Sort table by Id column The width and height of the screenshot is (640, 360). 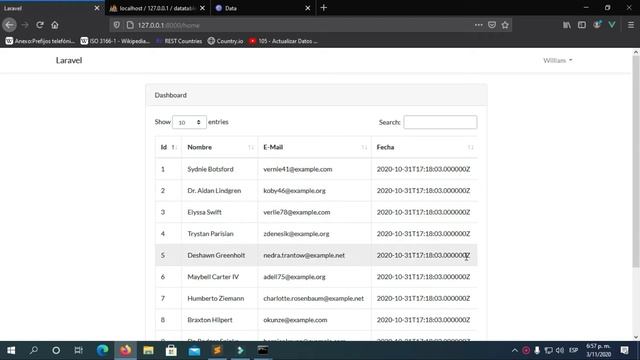coord(168,147)
